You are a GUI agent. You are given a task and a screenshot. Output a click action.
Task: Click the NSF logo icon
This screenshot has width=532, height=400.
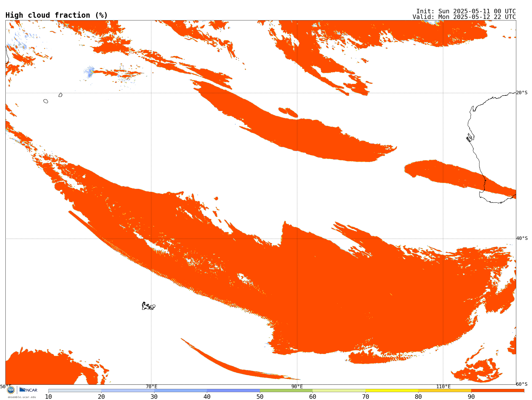[11, 390]
